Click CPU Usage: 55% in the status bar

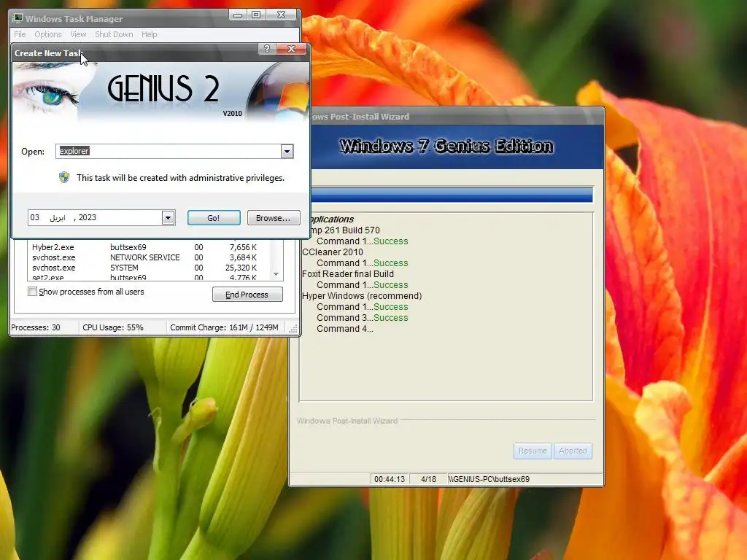point(113,327)
